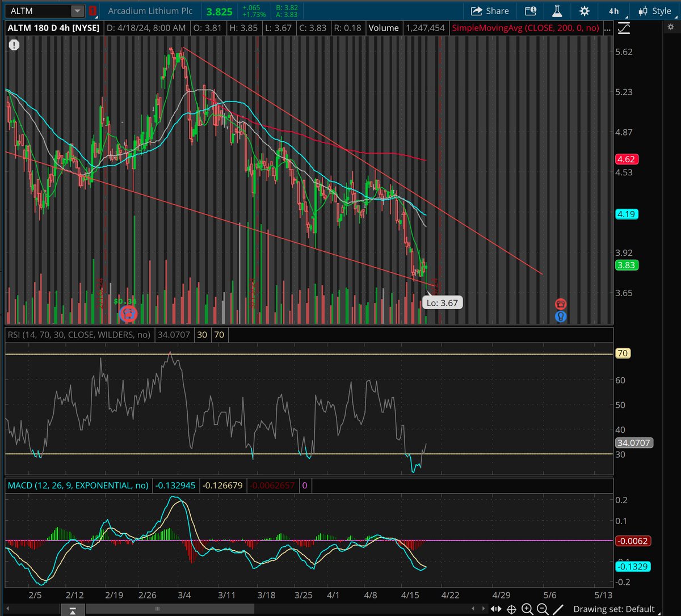Click the crosshair pan icon
This screenshot has width=681, height=616.
[511, 610]
